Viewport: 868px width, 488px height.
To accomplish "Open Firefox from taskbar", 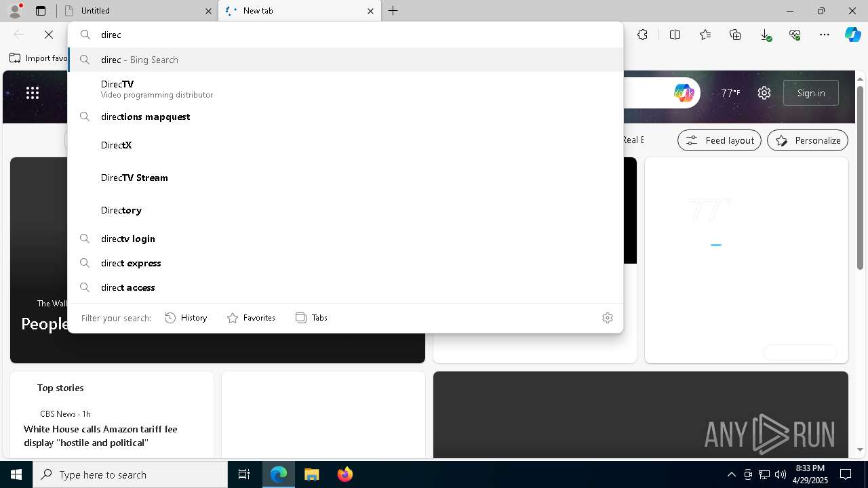I will (344, 474).
